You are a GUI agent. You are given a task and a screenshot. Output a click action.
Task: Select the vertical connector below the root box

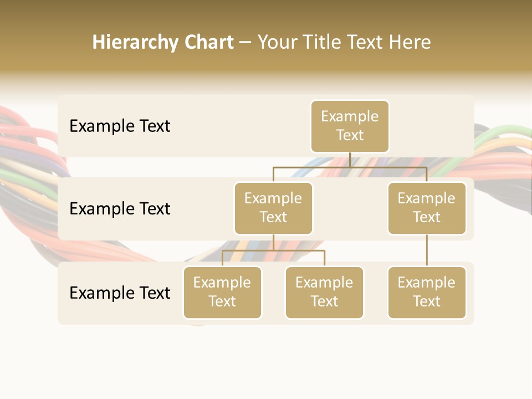[350, 160]
